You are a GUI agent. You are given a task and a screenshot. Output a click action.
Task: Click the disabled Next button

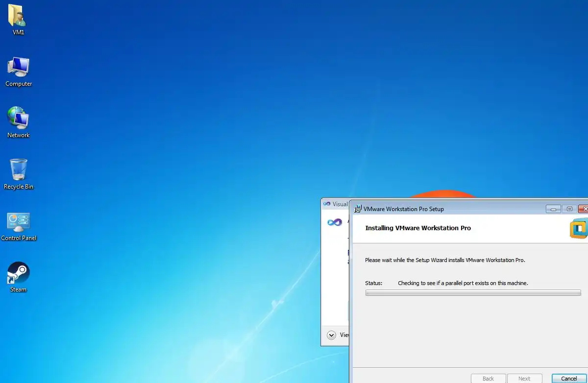click(x=524, y=379)
